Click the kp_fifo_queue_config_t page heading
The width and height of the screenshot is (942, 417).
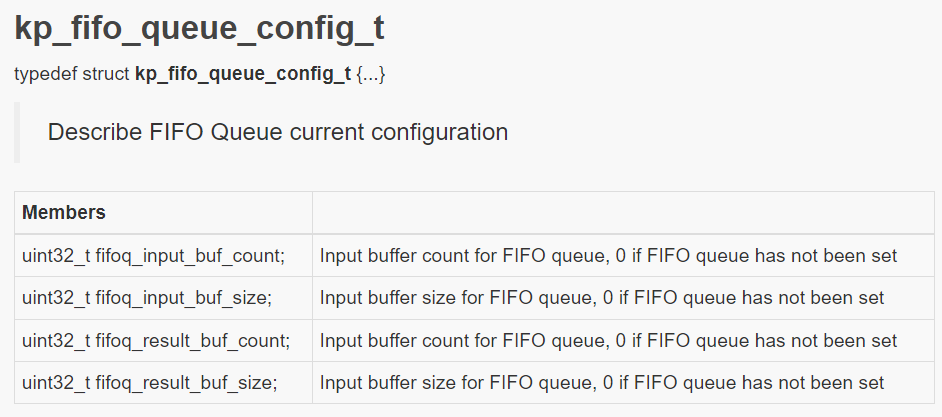(x=199, y=29)
